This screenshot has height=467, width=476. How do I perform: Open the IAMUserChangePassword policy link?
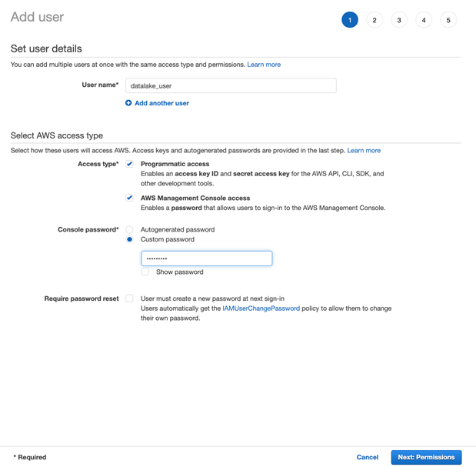coord(261,309)
